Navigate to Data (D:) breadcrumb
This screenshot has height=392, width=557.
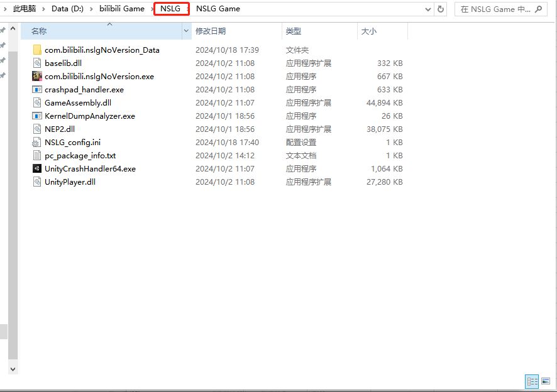67,9
